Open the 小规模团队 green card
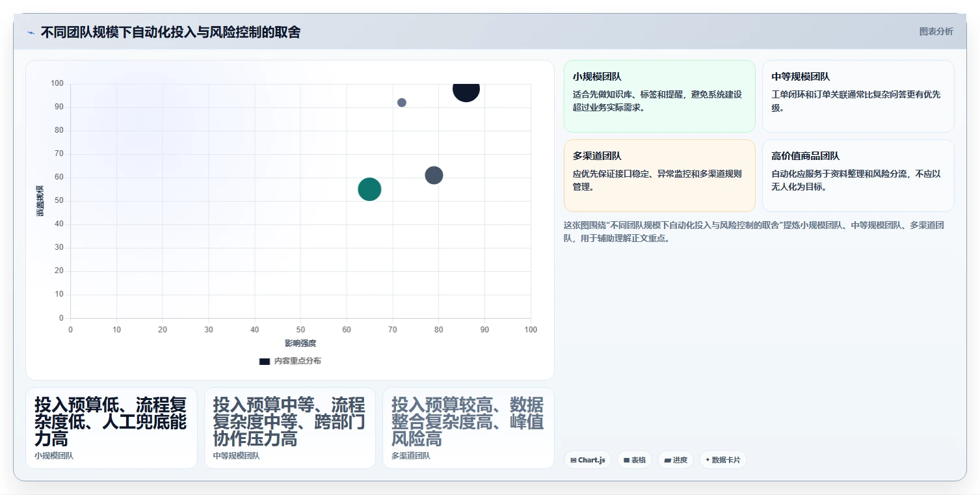The image size is (980, 495). click(659, 96)
